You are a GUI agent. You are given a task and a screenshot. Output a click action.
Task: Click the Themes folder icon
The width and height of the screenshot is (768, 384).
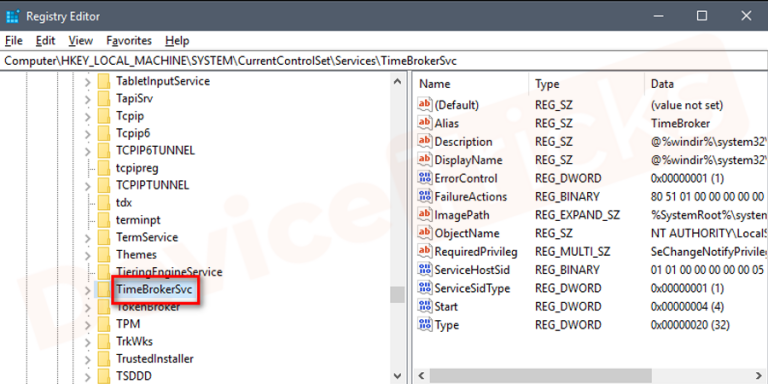click(x=104, y=255)
